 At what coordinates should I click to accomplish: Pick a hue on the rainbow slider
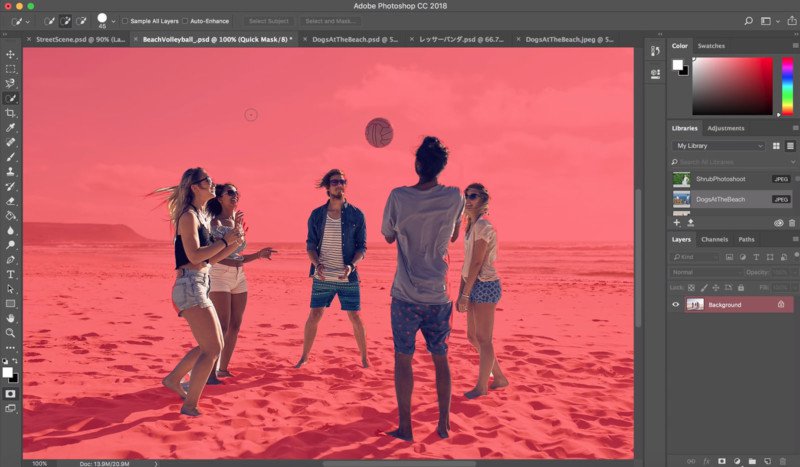(787, 86)
